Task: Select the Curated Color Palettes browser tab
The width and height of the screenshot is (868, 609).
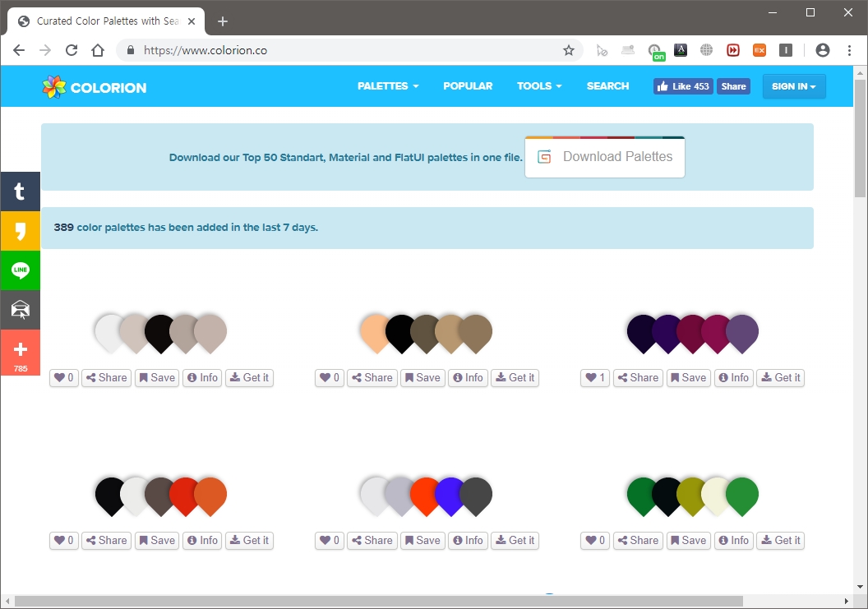Action: 106,21
